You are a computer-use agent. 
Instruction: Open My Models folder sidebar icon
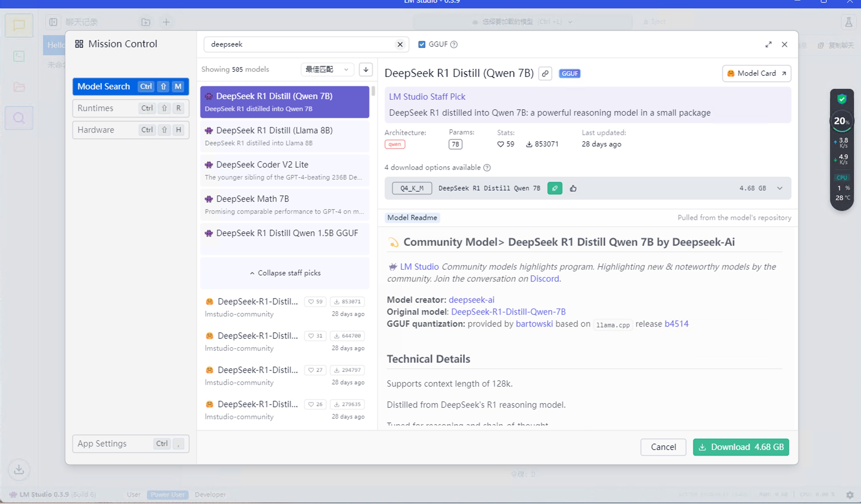(x=19, y=87)
